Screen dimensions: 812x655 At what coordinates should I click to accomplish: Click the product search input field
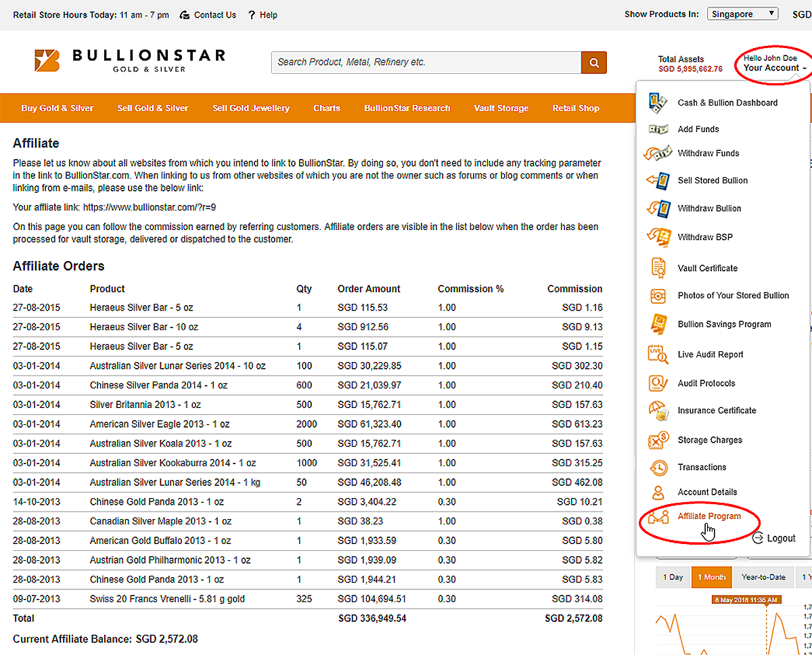426,62
